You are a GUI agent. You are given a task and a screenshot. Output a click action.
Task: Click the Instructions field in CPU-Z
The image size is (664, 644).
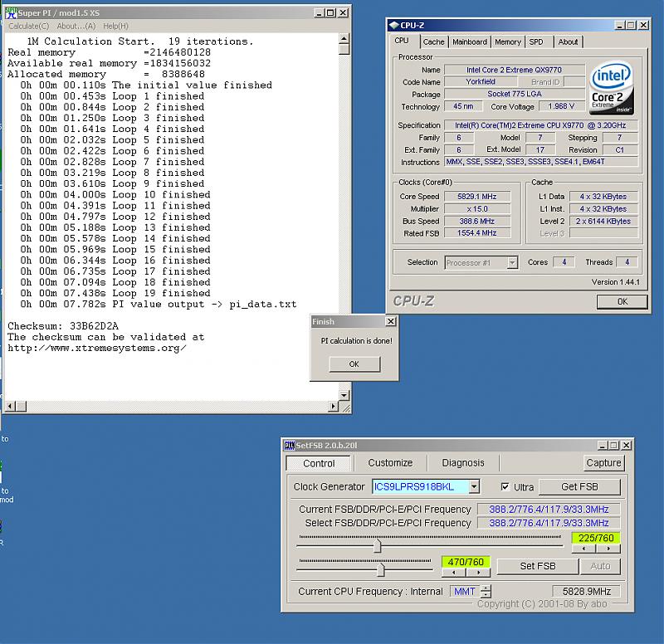540,162
